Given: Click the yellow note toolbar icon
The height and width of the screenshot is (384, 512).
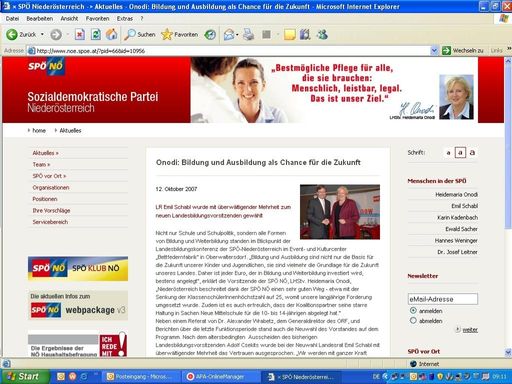Looking at the screenshot, I should [x=289, y=34].
